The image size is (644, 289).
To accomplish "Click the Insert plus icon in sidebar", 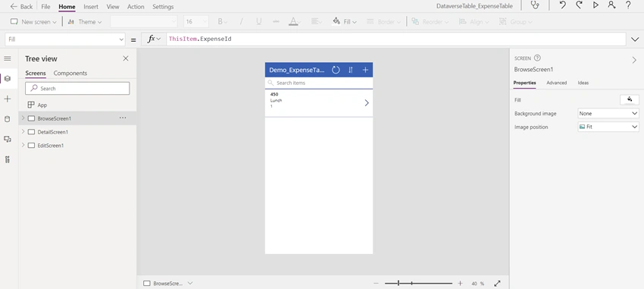I will (x=8, y=99).
